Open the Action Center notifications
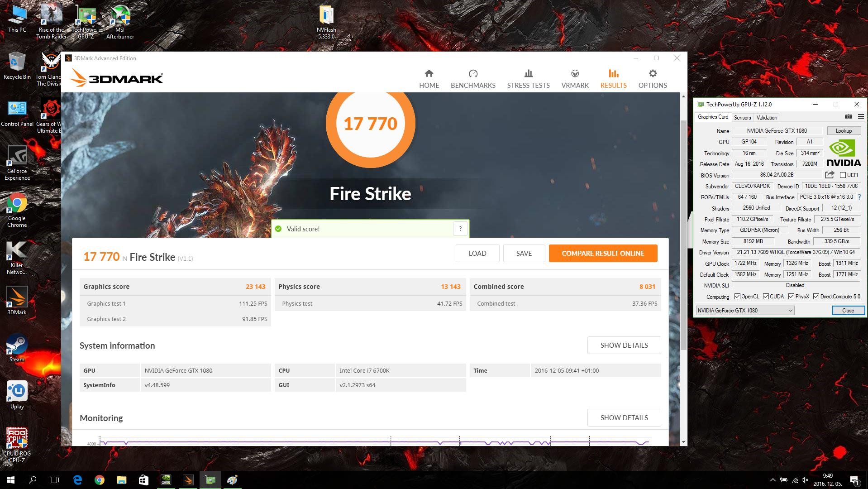The width and height of the screenshot is (868, 489). [x=854, y=480]
